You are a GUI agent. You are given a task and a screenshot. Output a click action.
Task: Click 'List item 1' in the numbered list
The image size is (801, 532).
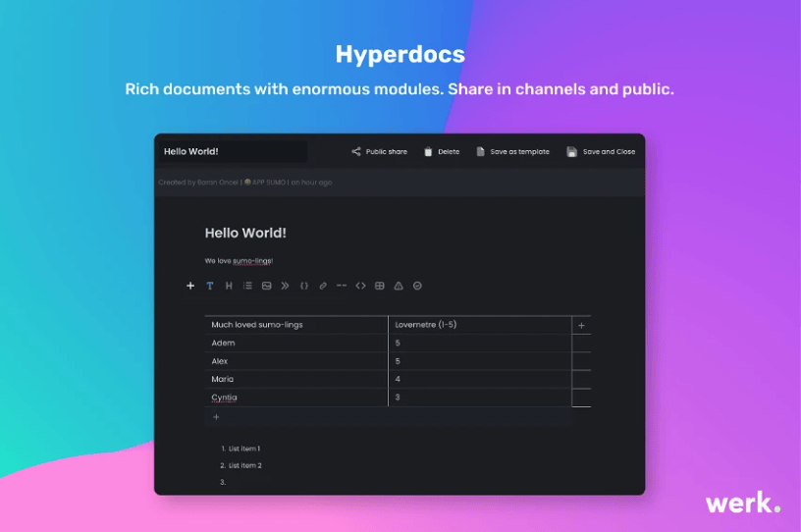point(244,449)
